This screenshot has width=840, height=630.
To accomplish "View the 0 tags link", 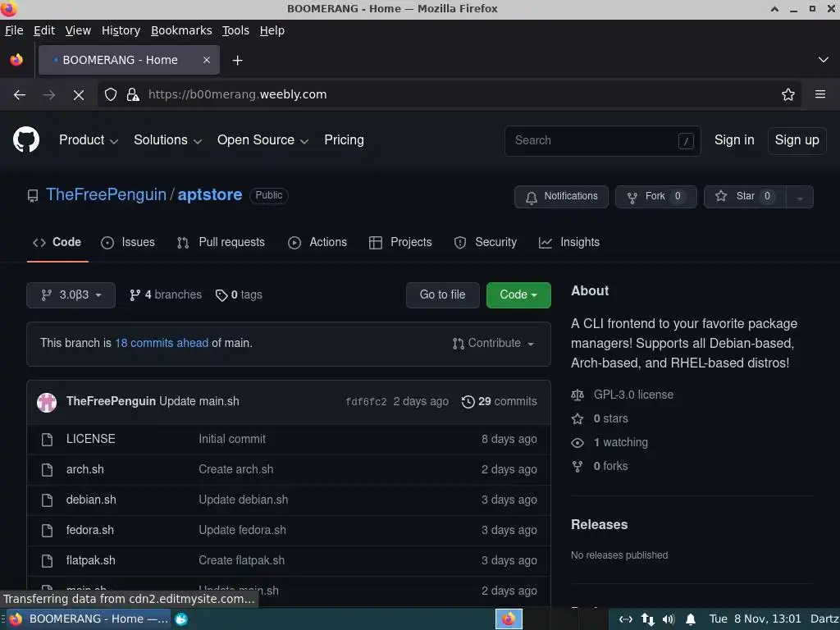I will click(x=239, y=294).
